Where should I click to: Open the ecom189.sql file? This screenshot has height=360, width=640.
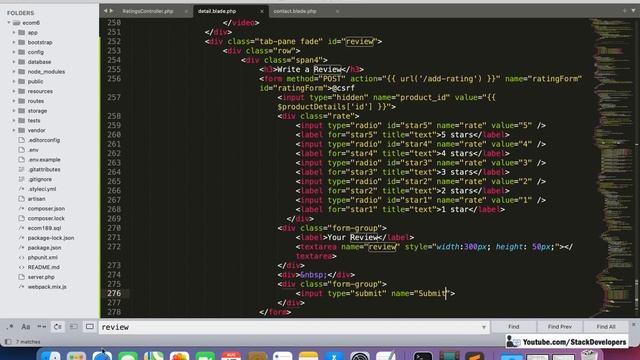(x=44, y=228)
